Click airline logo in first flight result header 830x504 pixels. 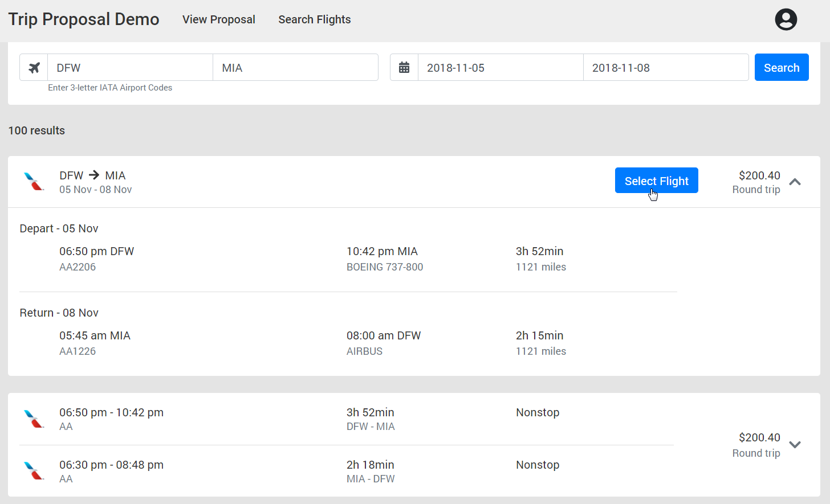coord(34,182)
